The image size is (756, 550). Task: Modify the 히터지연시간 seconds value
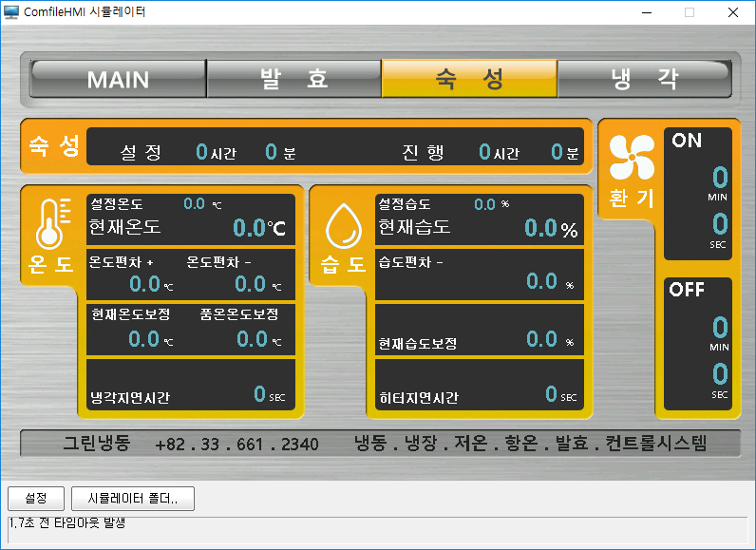coord(551,394)
